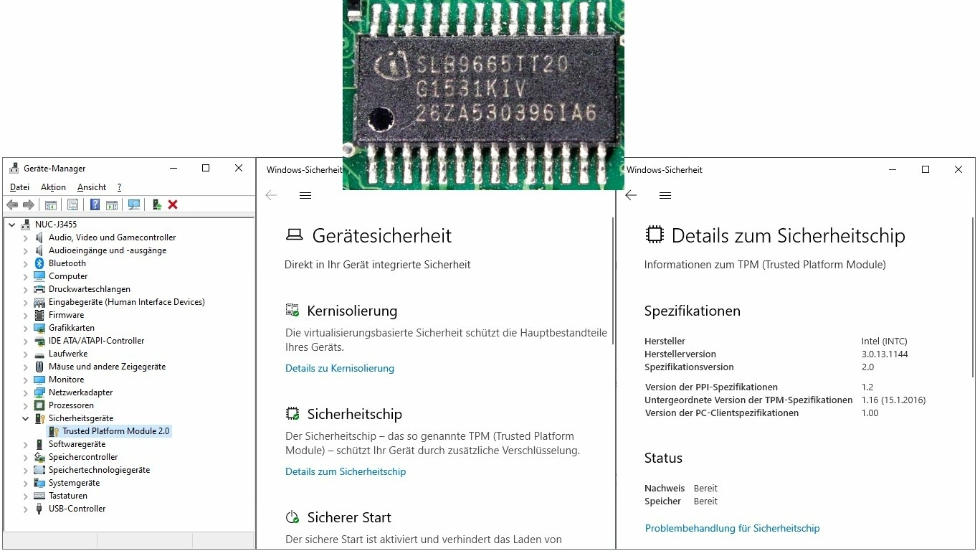Click Bereit next to Speicher
This screenshot has width=980, height=551.
(x=705, y=501)
